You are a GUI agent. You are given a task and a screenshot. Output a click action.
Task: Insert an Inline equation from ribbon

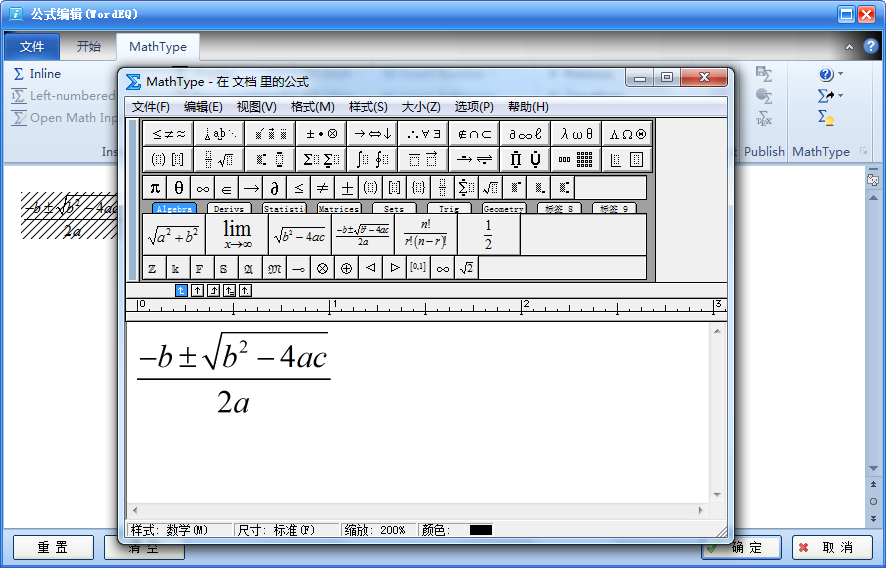point(37,74)
